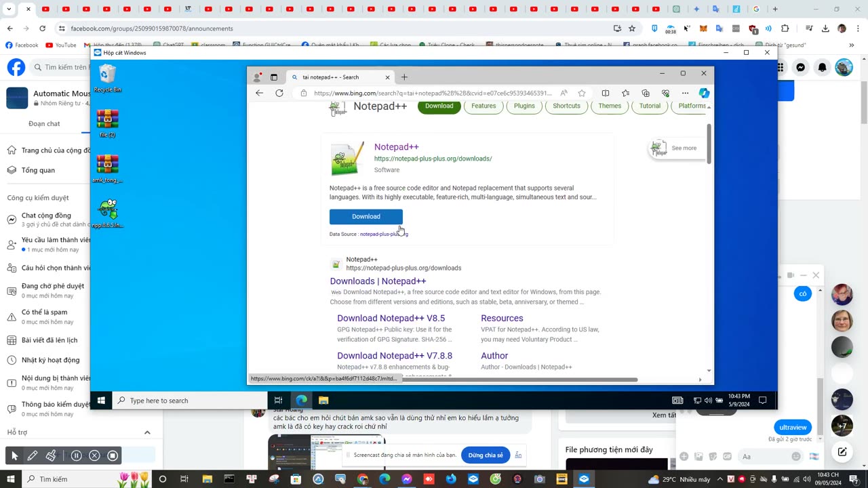This screenshot has width=868, height=488.
Task: Open Task View on sandbox taskbar
Action: click(279, 401)
